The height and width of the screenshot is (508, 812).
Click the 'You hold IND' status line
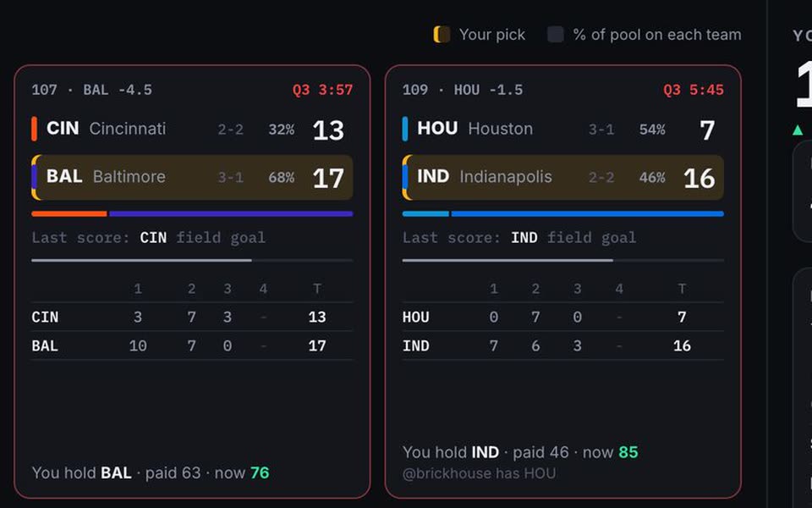pyautogui.click(x=520, y=452)
